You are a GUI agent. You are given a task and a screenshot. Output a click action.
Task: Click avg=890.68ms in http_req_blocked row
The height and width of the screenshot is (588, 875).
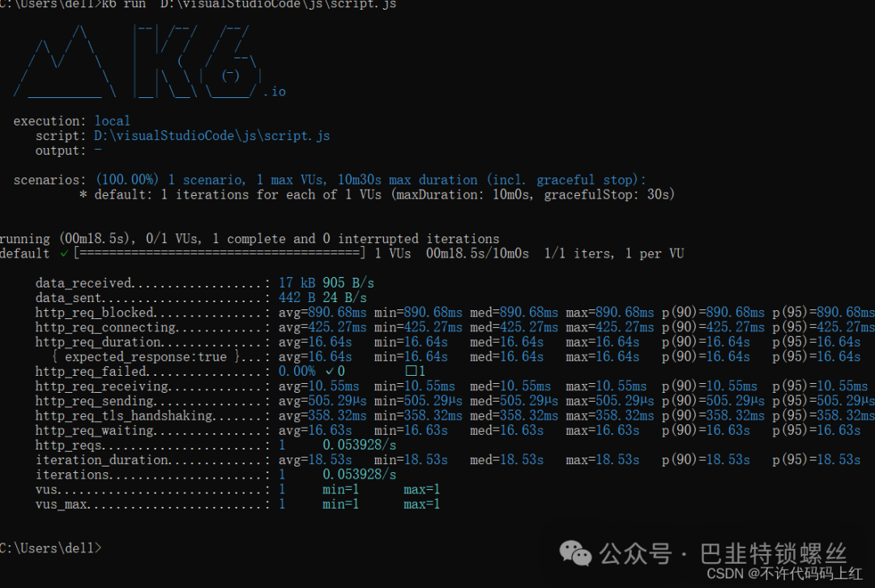coord(322,313)
